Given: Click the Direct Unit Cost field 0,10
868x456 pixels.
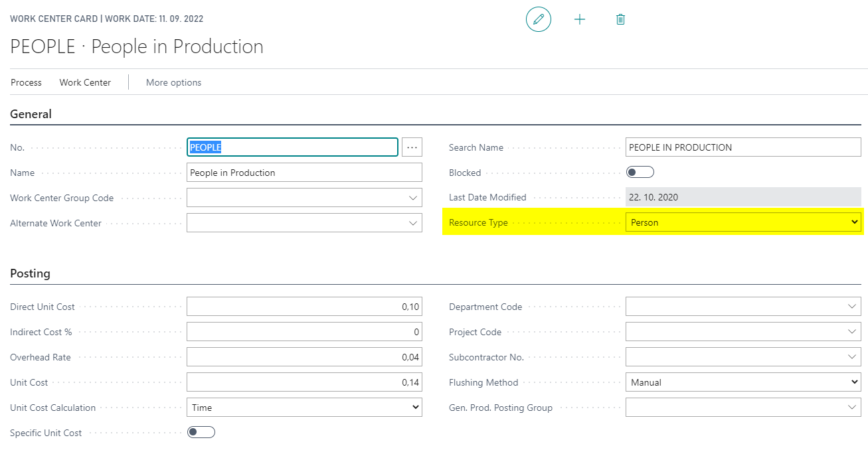Looking at the screenshot, I should click(x=304, y=307).
